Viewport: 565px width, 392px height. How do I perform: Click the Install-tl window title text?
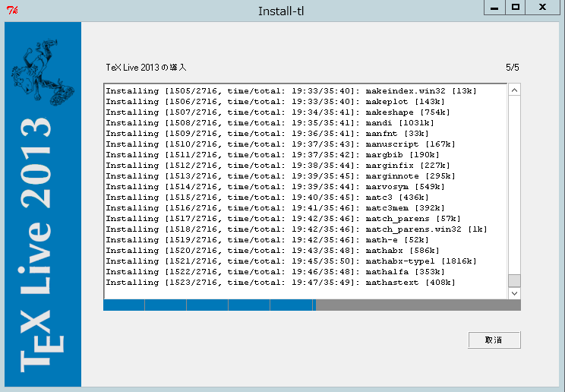(281, 11)
